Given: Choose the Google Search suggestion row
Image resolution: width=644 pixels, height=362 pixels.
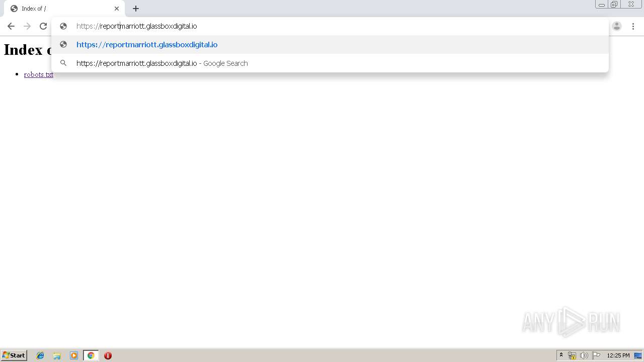Looking at the screenshot, I should coord(330,63).
